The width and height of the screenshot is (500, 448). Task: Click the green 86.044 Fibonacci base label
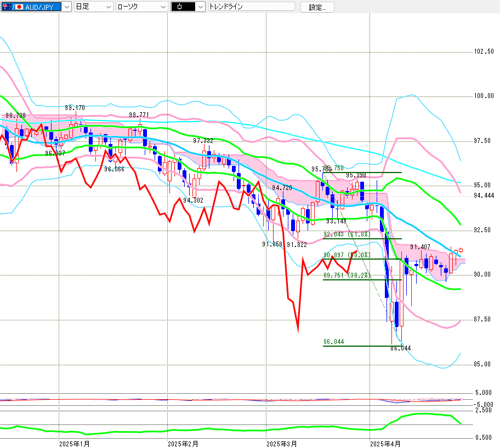click(333, 342)
